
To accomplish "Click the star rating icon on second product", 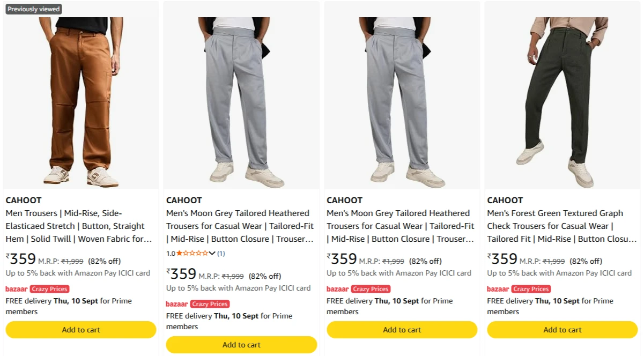I will [x=193, y=253].
